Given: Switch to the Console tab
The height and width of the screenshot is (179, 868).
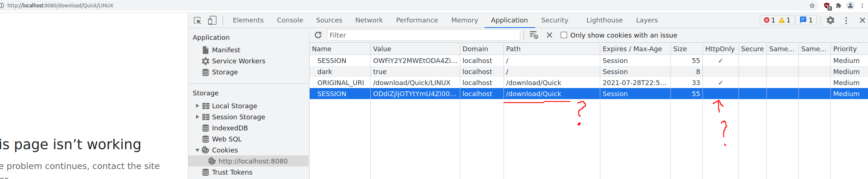Looking at the screenshot, I should [x=290, y=20].
